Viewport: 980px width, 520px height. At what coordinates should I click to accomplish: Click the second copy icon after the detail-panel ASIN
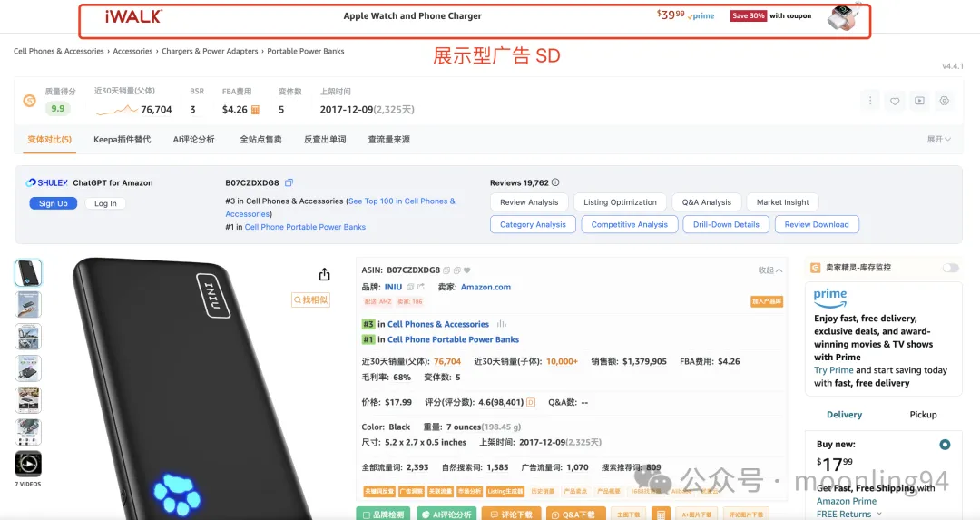tap(456, 270)
